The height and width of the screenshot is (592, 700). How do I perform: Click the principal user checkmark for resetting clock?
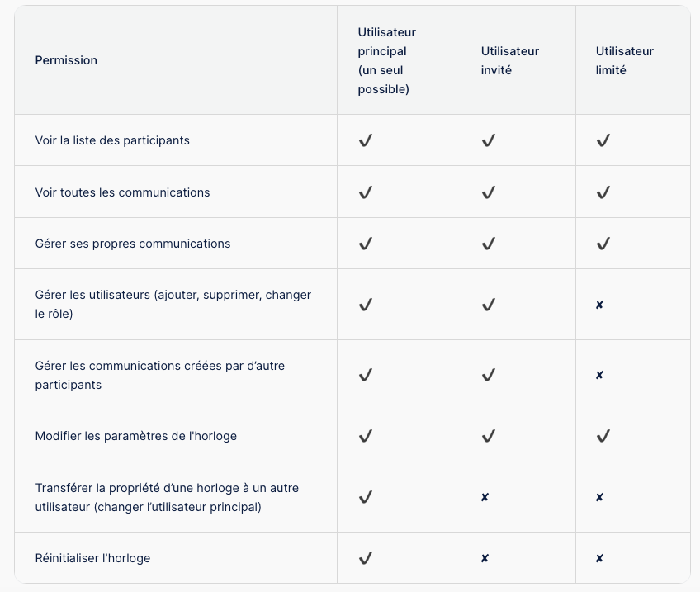coord(366,558)
